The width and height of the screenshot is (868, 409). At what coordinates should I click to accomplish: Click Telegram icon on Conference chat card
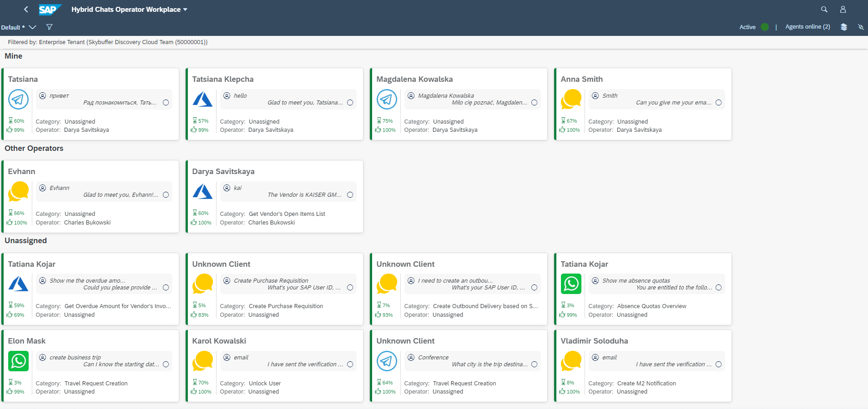tap(387, 361)
